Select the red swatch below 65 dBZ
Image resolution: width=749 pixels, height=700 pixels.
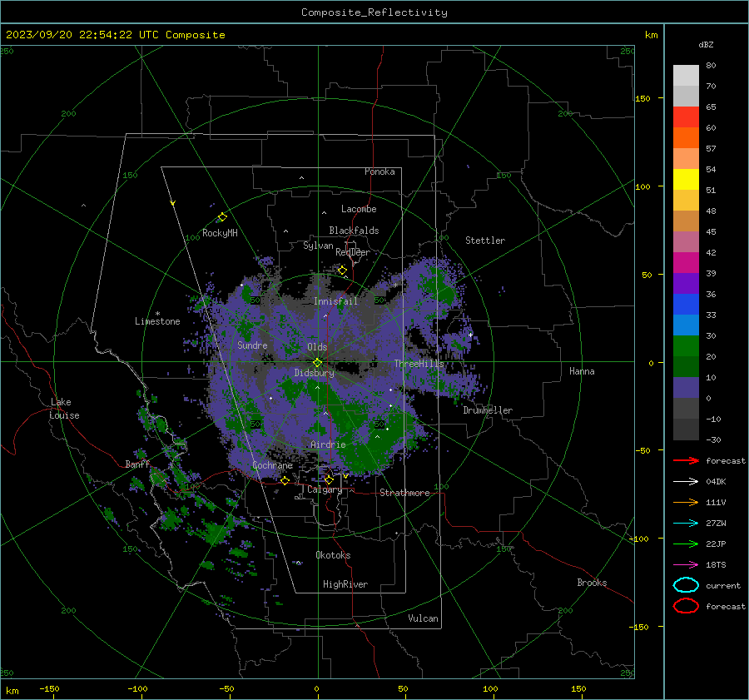pos(686,117)
